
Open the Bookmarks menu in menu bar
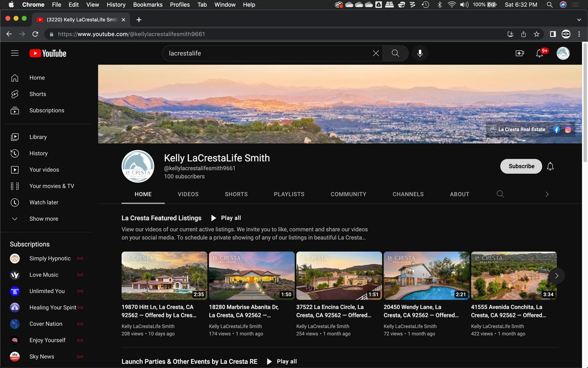coord(147,5)
